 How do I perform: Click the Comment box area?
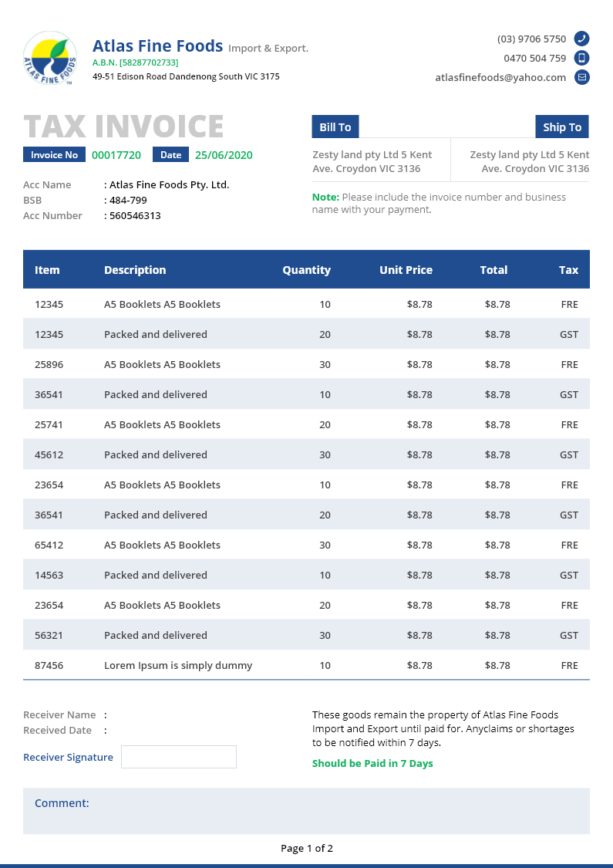pos(306,811)
